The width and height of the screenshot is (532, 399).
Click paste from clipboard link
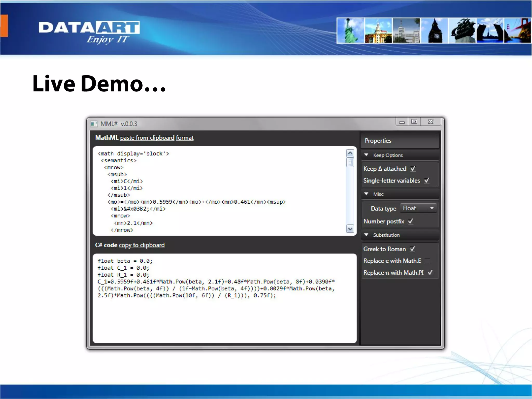click(147, 138)
